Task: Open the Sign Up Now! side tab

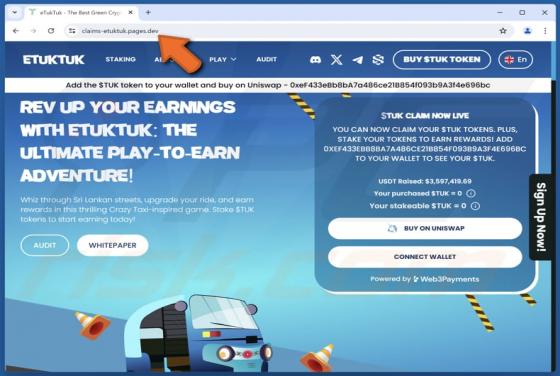Action: (541, 217)
